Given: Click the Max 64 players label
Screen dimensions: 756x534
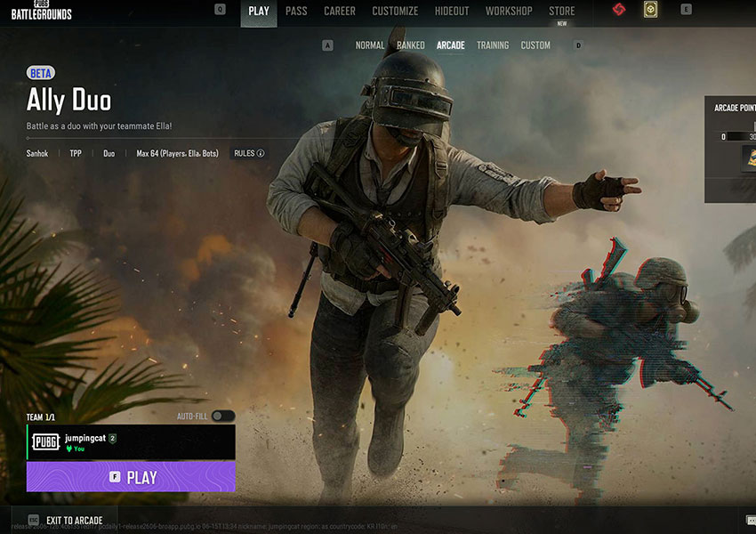Looking at the screenshot, I should coord(177,153).
